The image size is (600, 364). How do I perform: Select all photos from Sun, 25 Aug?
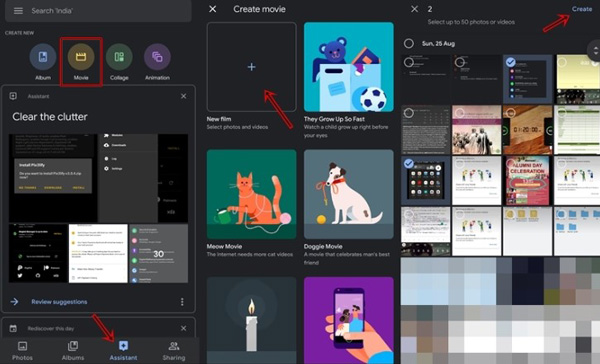[409, 43]
